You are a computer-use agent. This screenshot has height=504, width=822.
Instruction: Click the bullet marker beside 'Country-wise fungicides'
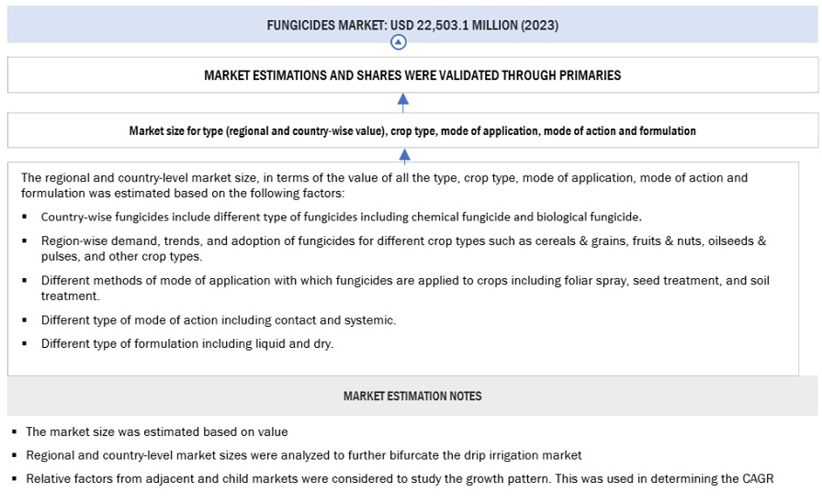click(24, 218)
